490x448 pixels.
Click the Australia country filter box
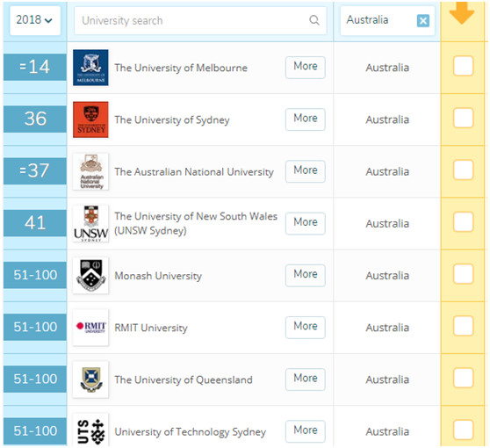click(x=387, y=20)
